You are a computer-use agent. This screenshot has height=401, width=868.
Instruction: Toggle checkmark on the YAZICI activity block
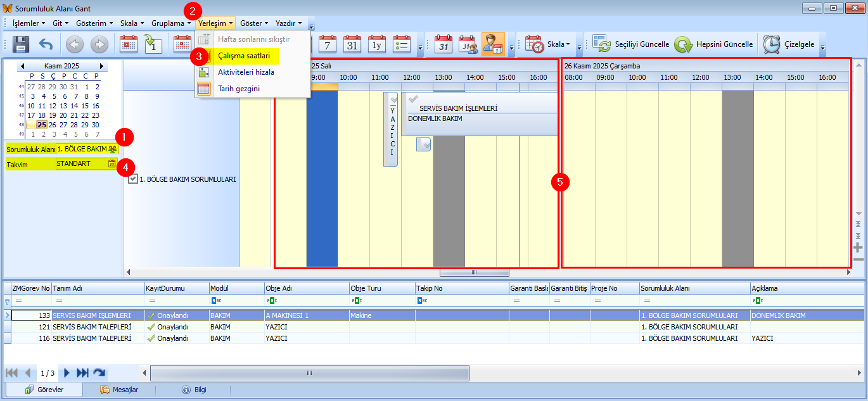tap(393, 100)
